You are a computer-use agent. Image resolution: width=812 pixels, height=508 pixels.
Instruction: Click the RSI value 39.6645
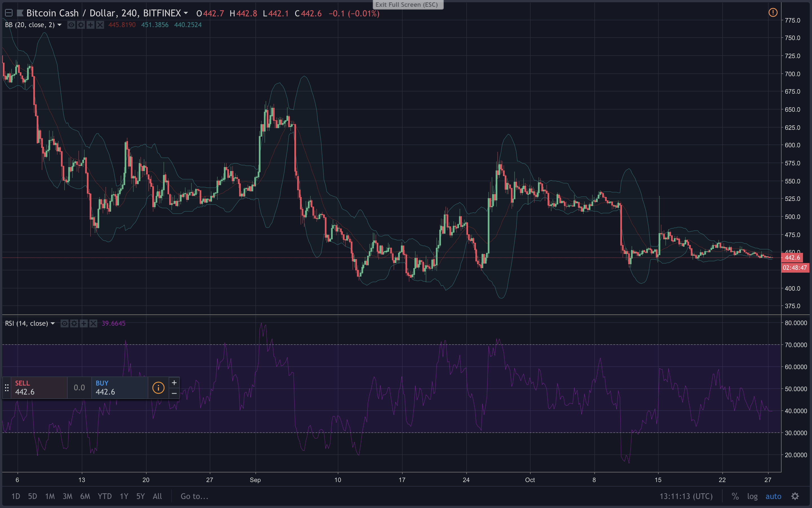coord(113,323)
